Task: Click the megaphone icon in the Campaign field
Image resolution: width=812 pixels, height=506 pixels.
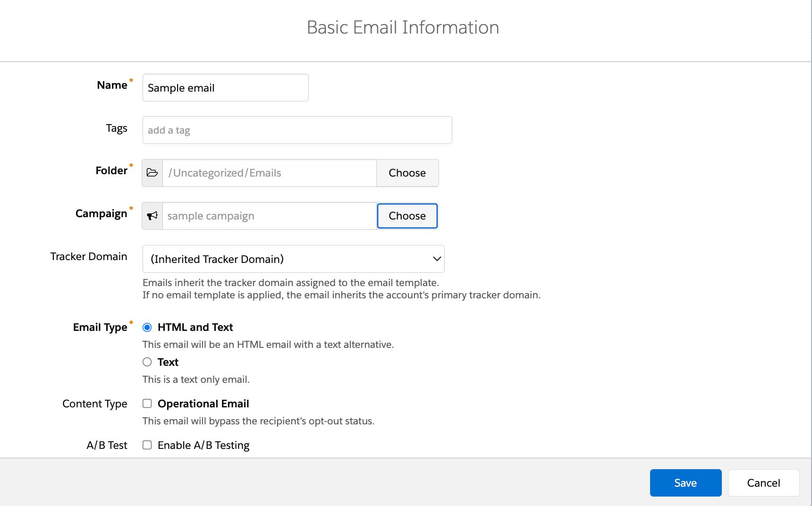Action: click(152, 216)
